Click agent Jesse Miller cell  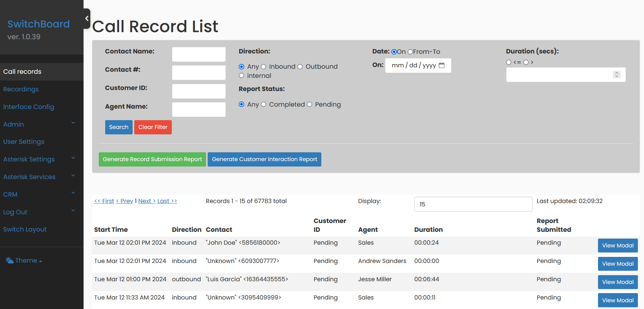click(375, 280)
